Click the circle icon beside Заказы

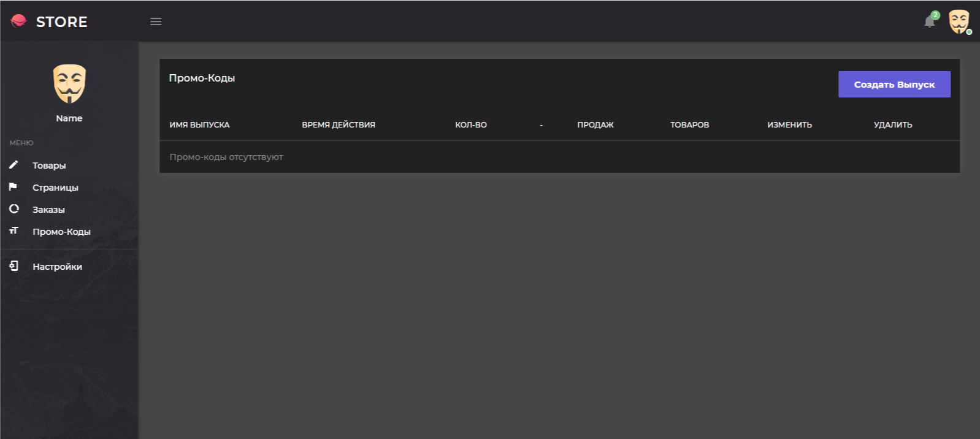point(13,209)
